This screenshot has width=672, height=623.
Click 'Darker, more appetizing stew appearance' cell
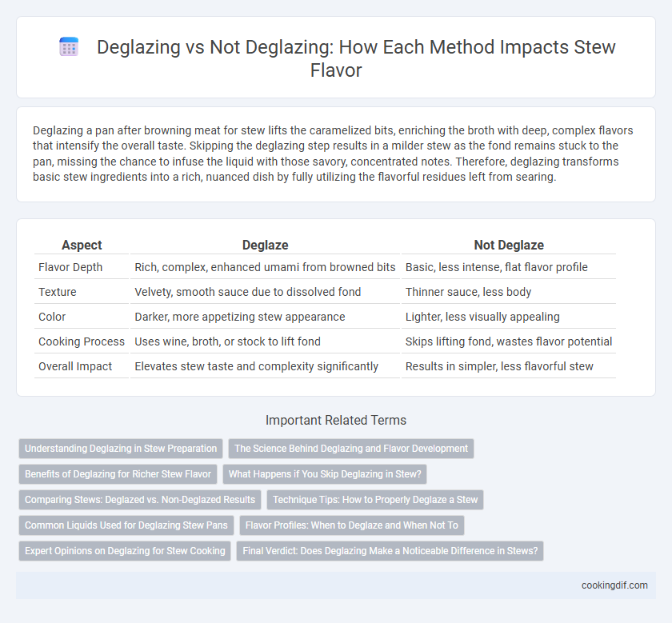[265, 317]
